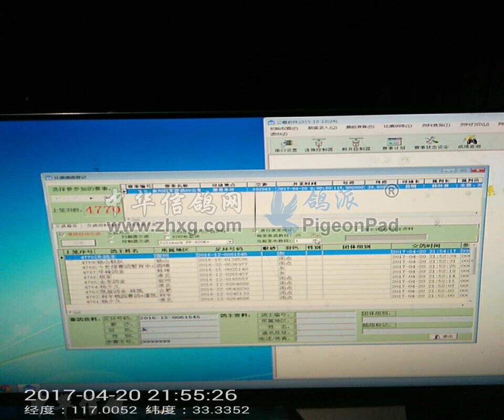504x420 pixels.
Task: Select the 扫描器交鸽 radio button
Action: pyautogui.click(x=111, y=236)
